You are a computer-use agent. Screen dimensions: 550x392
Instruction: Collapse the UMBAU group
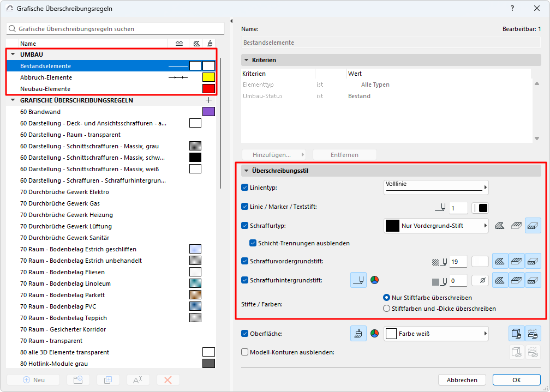coord(13,55)
